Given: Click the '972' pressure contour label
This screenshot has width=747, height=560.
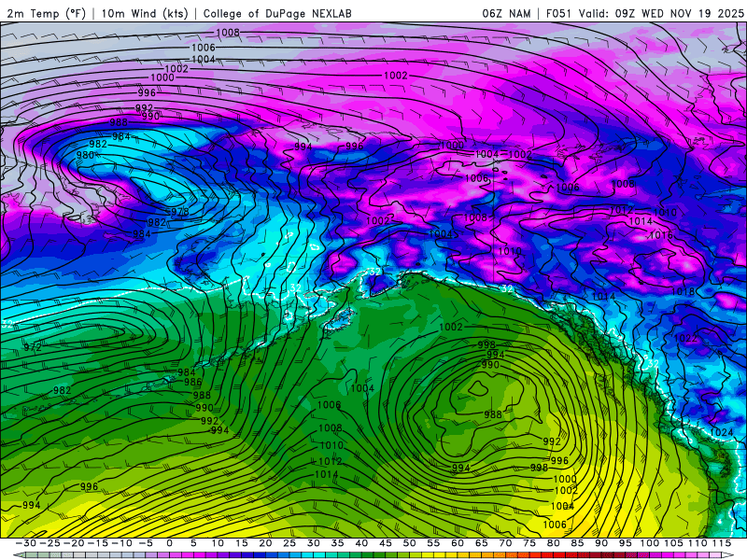Looking at the screenshot, I should click(x=33, y=347).
